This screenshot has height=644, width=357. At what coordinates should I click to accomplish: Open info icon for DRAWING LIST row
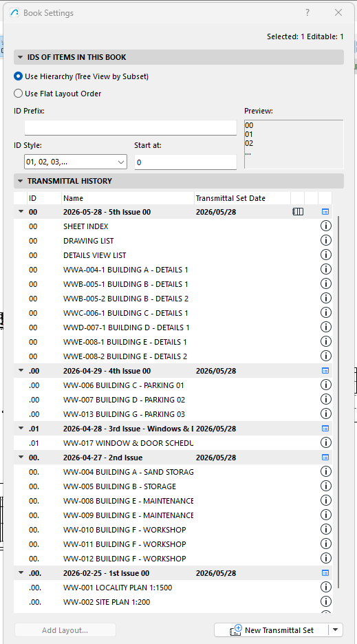[325, 240]
